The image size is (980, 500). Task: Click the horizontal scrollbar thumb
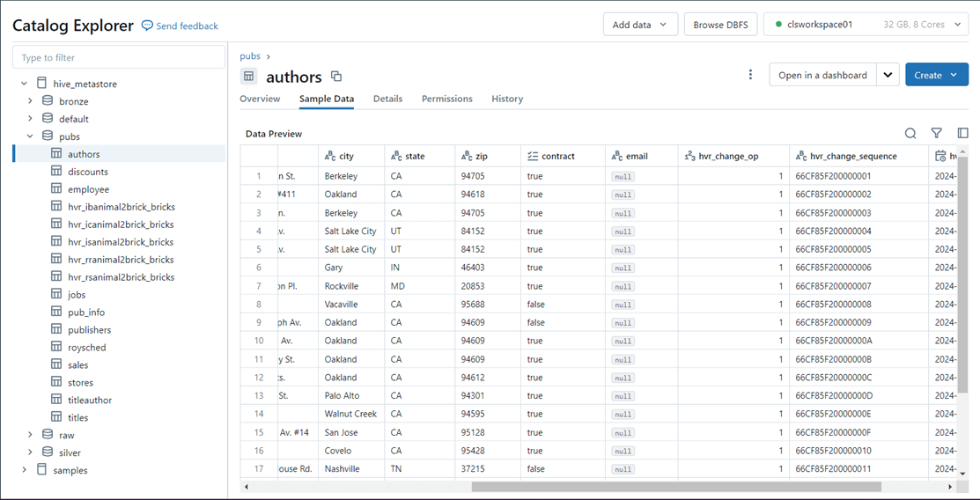point(676,486)
